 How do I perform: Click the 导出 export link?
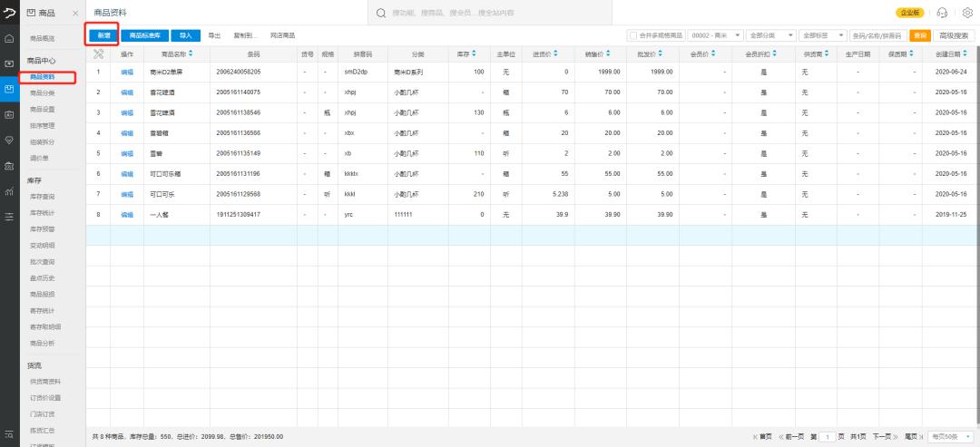(214, 35)
